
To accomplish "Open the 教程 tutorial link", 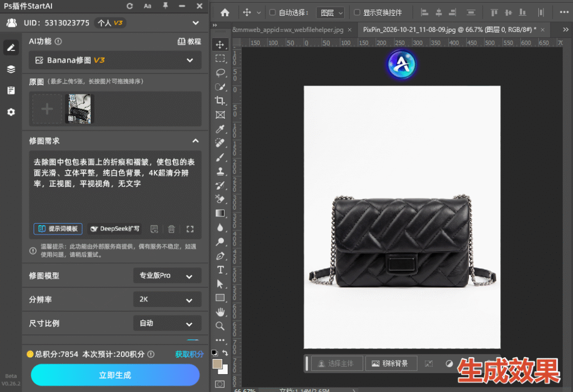I will point(189,41).
